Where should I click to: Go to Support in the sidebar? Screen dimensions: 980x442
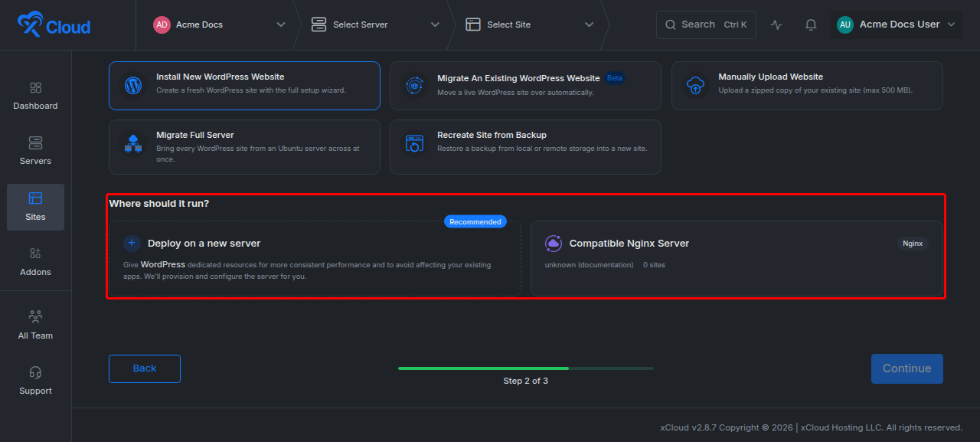pyautogui.click(x=35, y=381)
